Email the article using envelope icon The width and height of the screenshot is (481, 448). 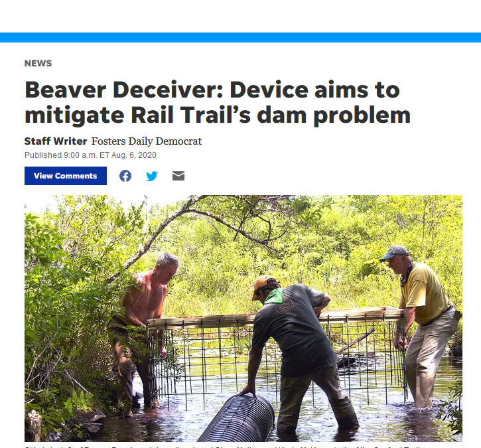(178, 176)
